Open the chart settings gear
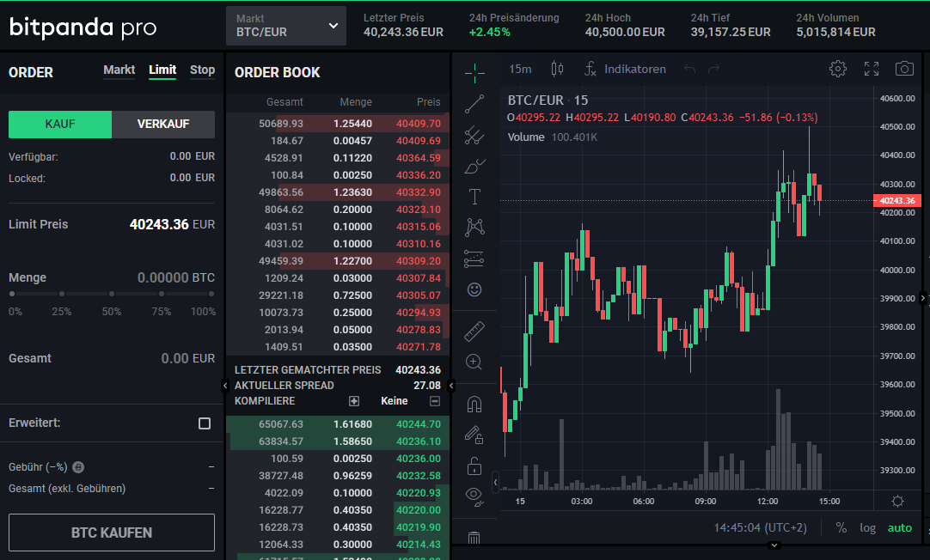Image resolution: width=930 pixels, height=560 pixels. pos(838,69)
